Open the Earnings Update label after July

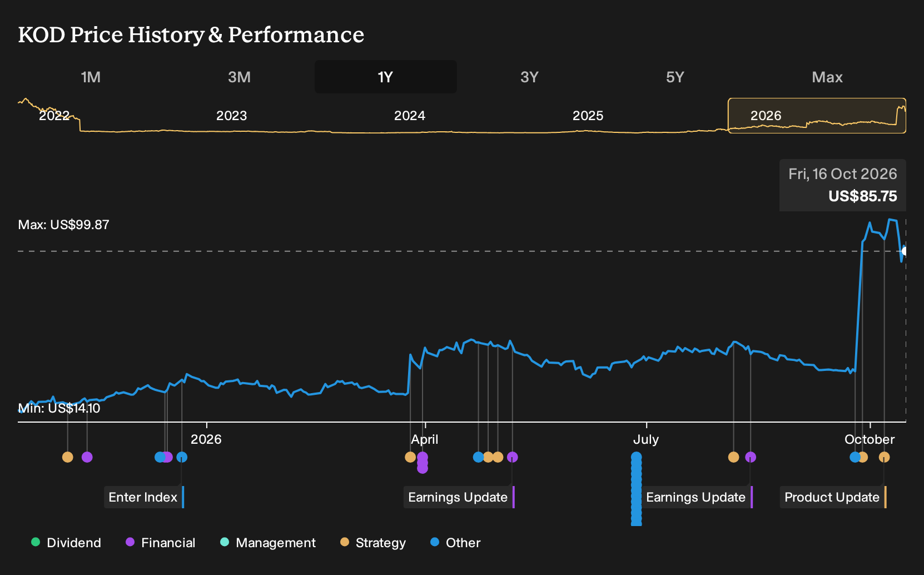click(697, 497)
